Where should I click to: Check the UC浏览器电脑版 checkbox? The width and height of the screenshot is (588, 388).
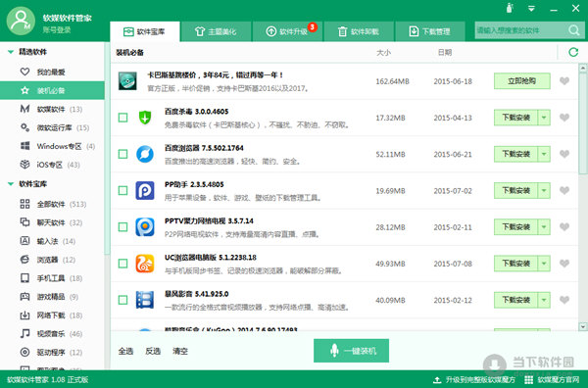pos(122,264)
